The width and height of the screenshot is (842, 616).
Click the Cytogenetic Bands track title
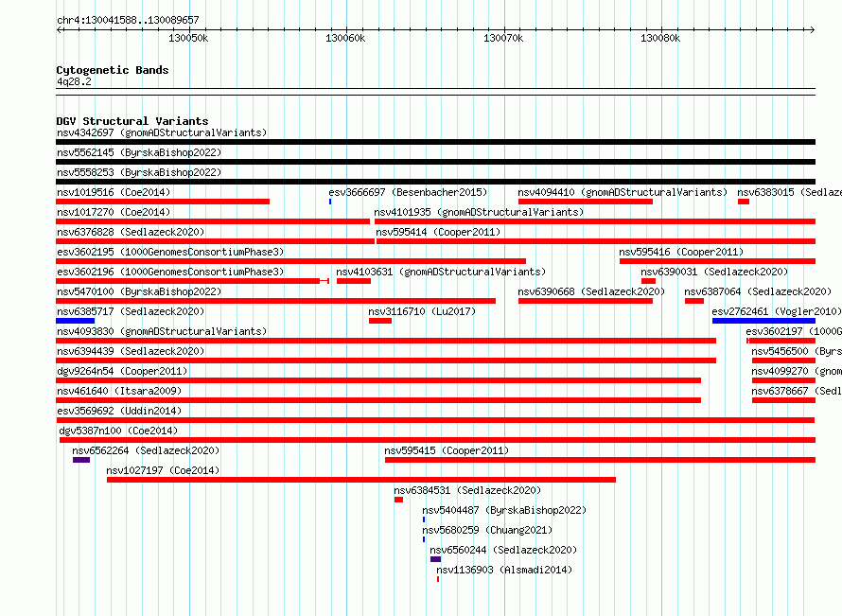point(113,70)
